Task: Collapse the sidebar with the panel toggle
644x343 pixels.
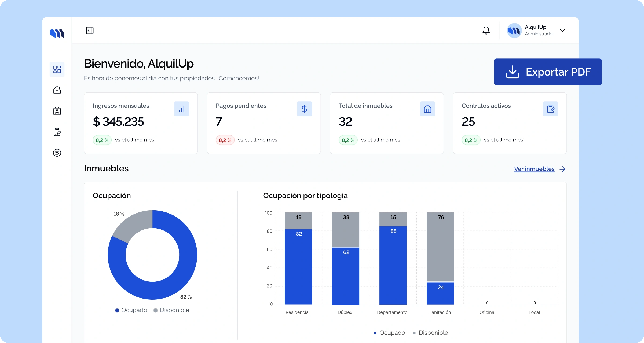Action: click(90, 31)
